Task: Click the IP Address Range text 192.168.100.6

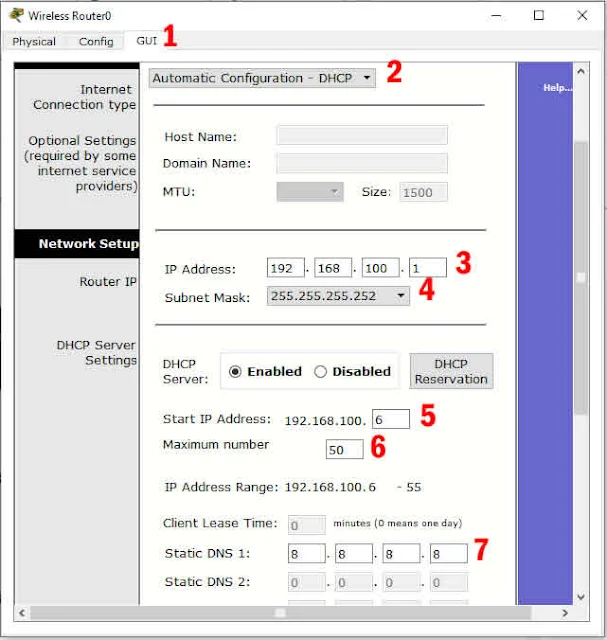Action: click(330, 487)
